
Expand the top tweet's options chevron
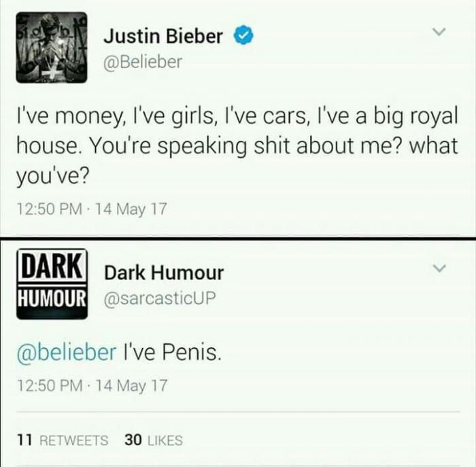coord(439,31)
